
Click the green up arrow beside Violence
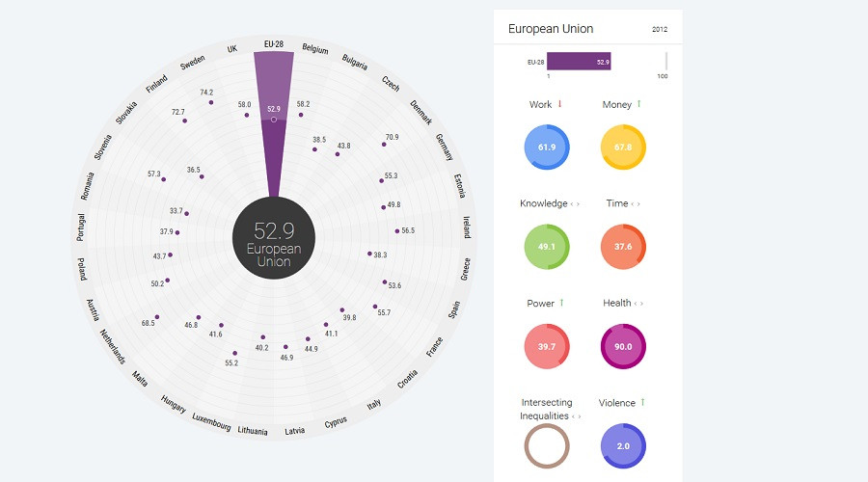[642, 402]
